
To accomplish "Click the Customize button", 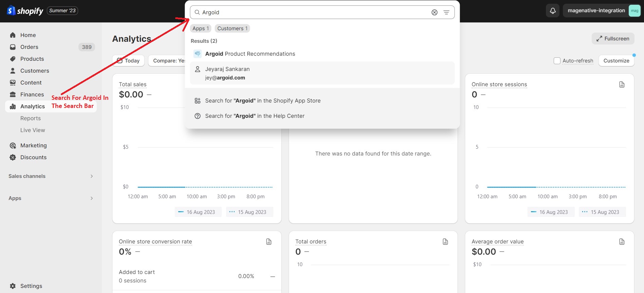I will (616, 61).
